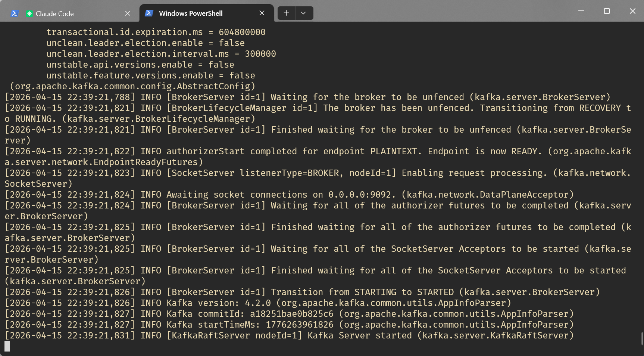Click the 'Kafka version: 4.2.0' text
Screen dimensions: 644x356
coord(219,303)
